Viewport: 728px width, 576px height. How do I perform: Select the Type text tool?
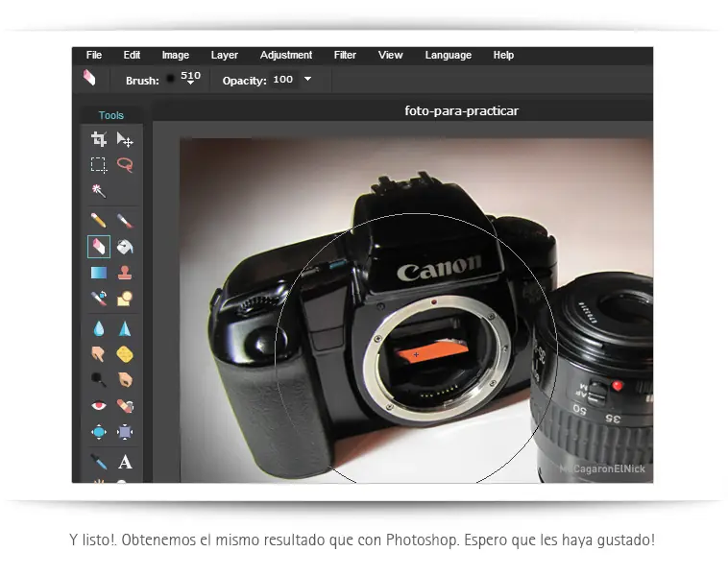[x=125, y=462]
